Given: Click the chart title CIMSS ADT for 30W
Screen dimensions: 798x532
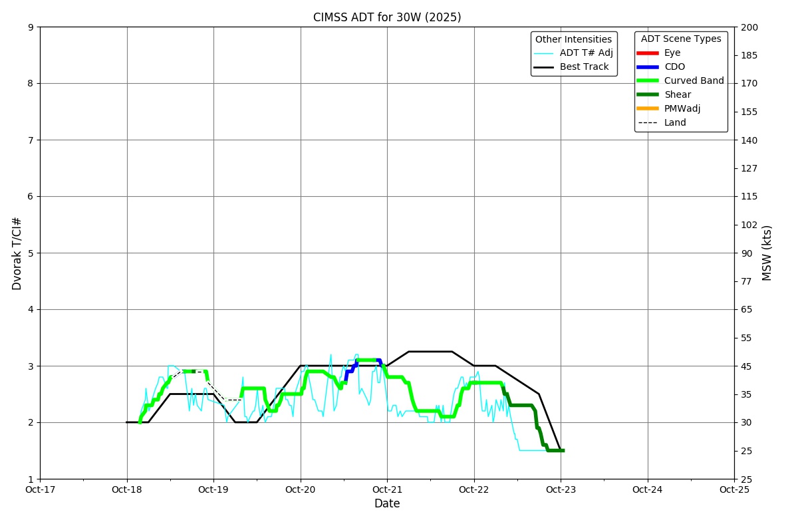Looking at the screenshot, I should 387,17.
